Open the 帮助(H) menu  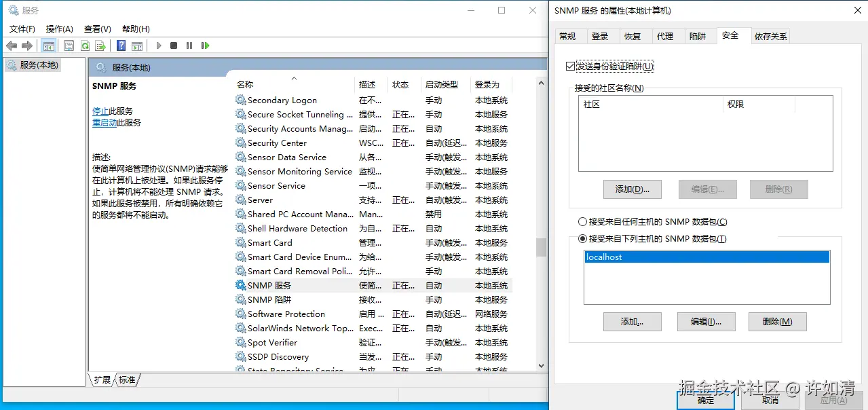136,29
